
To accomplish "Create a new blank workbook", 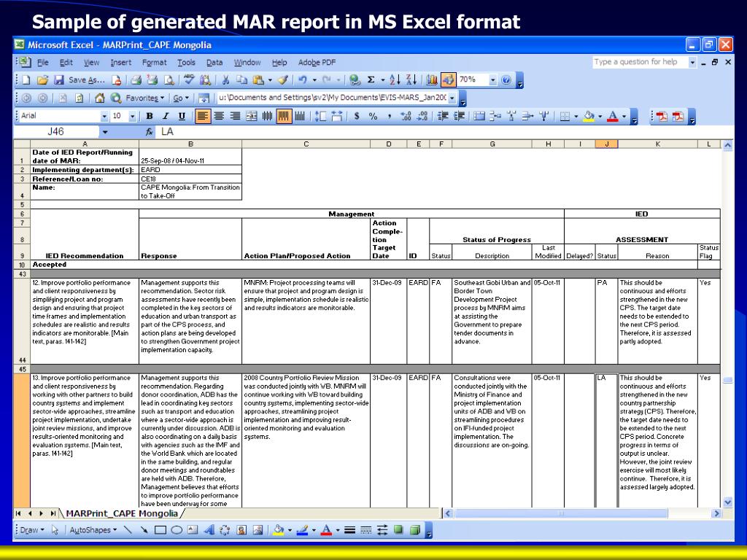I will [26, 80].
